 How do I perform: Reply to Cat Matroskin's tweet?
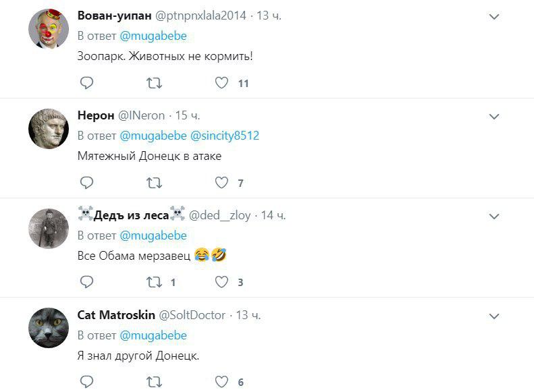coord(86,382)
